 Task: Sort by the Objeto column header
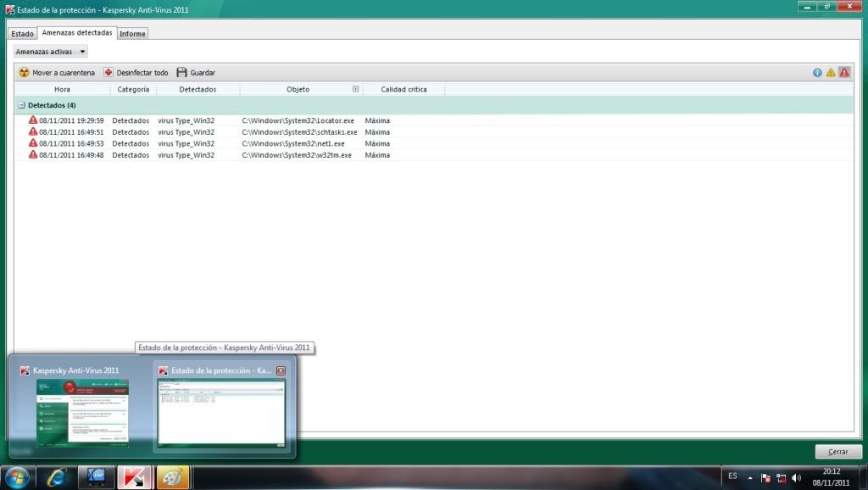pyautogui.click(x=298, y=89)
